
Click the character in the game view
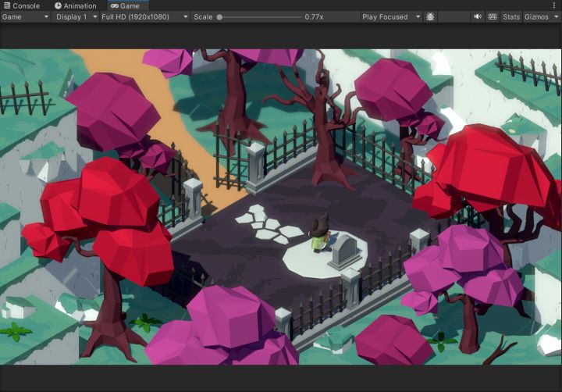pos(321,233)
